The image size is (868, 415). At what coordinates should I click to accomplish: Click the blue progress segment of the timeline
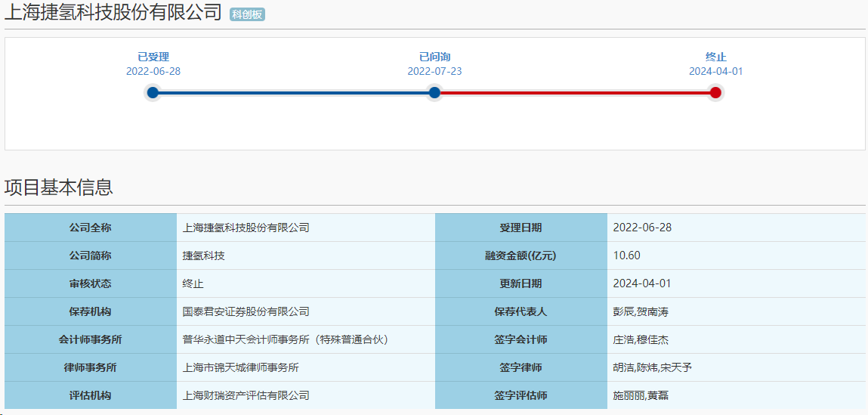pyautogui.click(x=293, y=93)
